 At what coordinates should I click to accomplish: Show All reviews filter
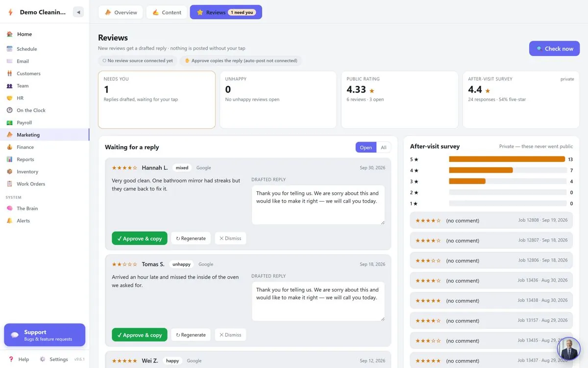(x=384, y=147)
